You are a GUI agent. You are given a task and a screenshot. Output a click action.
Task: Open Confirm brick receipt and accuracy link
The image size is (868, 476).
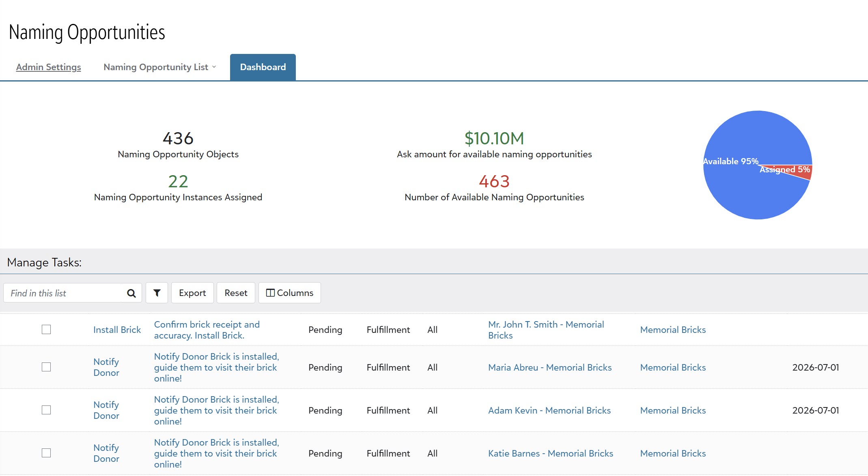click(x=207, y=330)
